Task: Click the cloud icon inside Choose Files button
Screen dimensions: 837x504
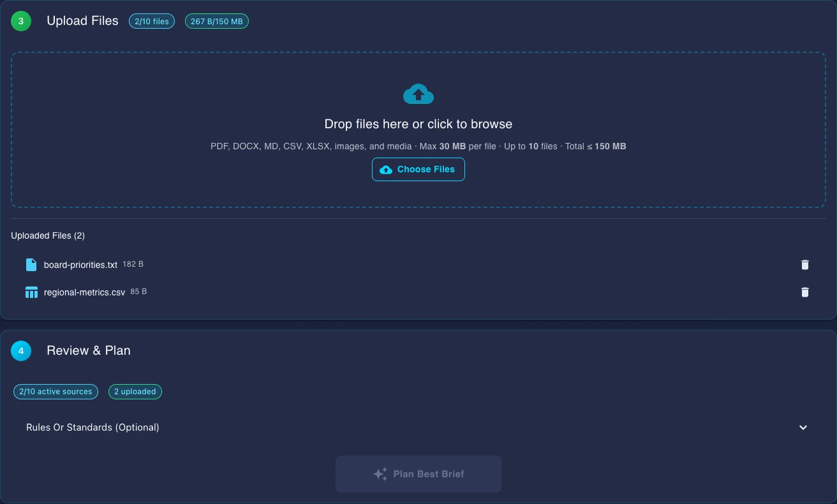Action: pyautogui.click(x=385, y=169)
